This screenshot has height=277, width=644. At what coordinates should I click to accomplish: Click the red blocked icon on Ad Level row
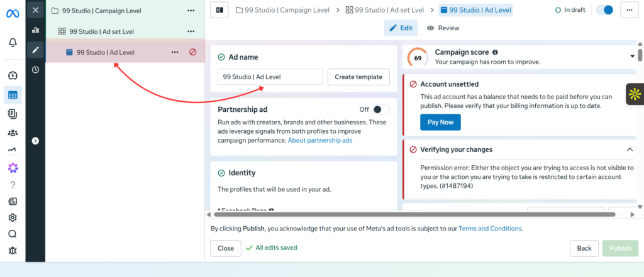click(x=192, y=52)
